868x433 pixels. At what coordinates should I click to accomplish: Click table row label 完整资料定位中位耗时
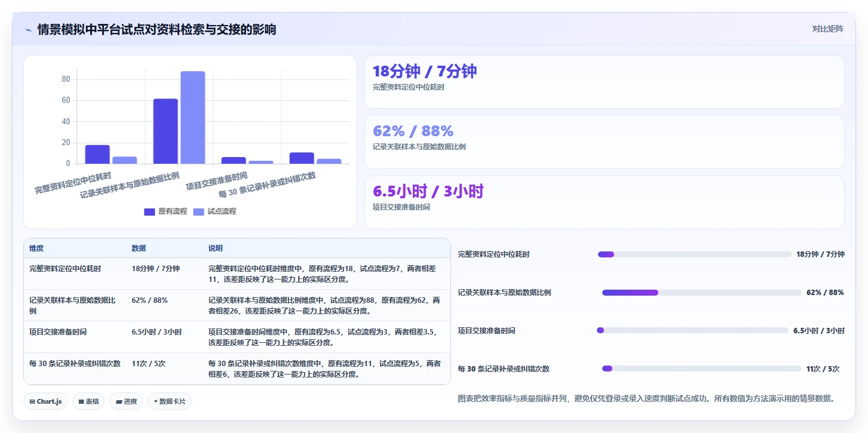pyautogui.click(x=65, y=269)
